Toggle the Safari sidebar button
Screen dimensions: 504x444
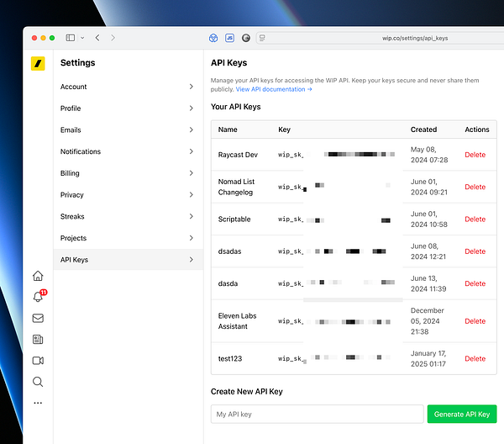point(71,38)
